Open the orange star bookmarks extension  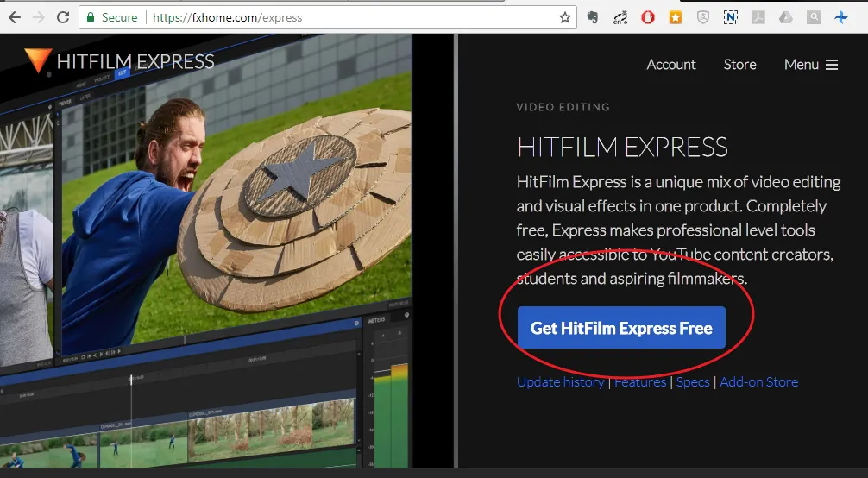tap(676, 18)
